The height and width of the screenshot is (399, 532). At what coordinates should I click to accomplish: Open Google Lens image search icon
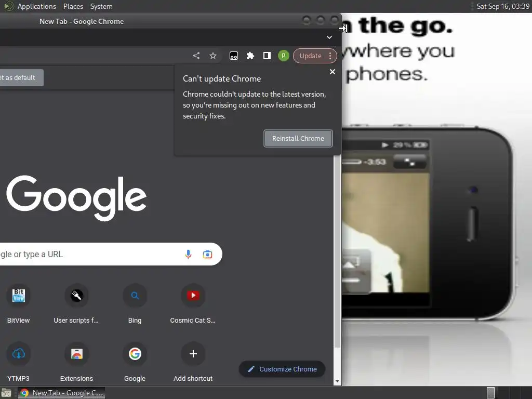[x=207, y=254]
